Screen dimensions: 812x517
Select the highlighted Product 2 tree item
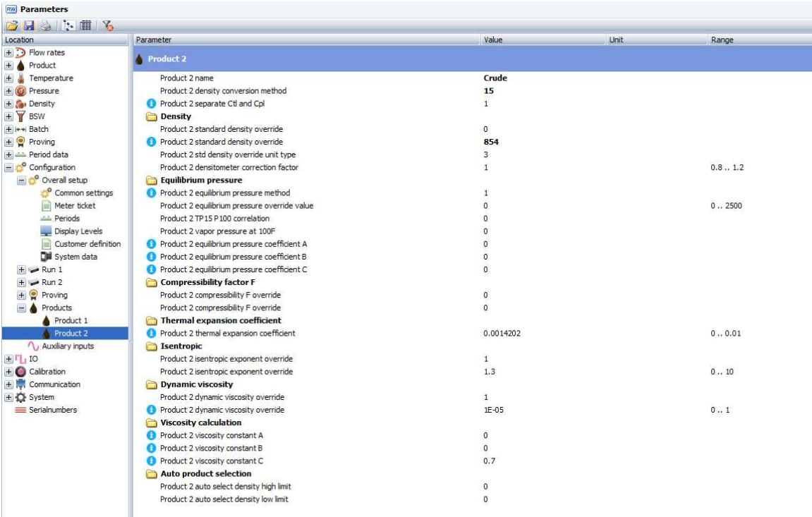pyautogui.click(x=71, y=334)
